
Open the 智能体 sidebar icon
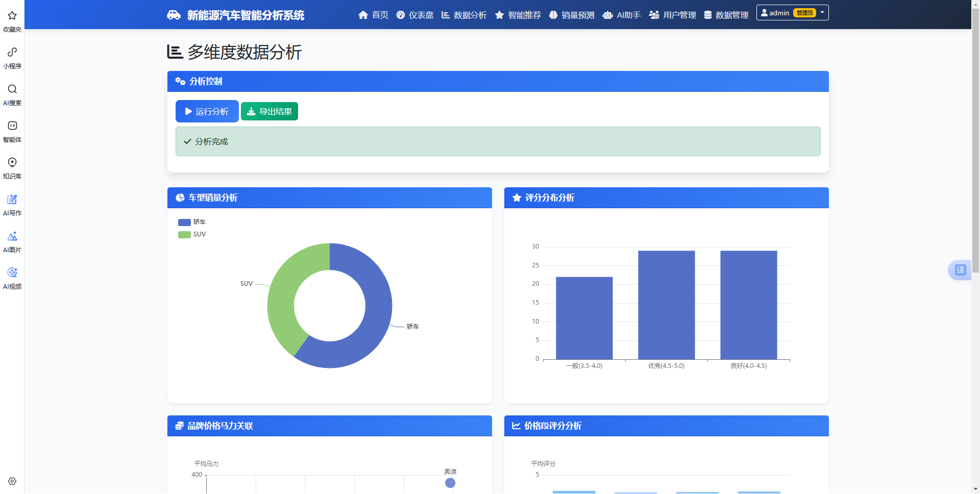(x=12, y=126)
